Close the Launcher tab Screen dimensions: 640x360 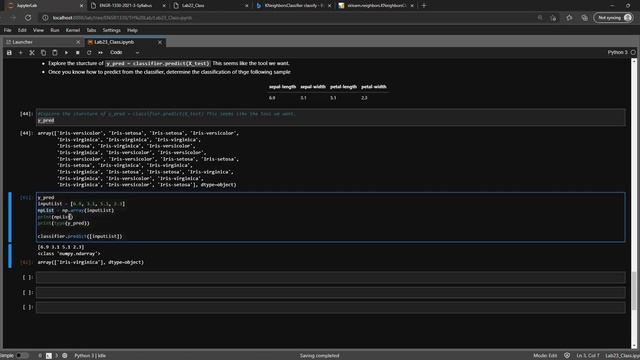78,42
